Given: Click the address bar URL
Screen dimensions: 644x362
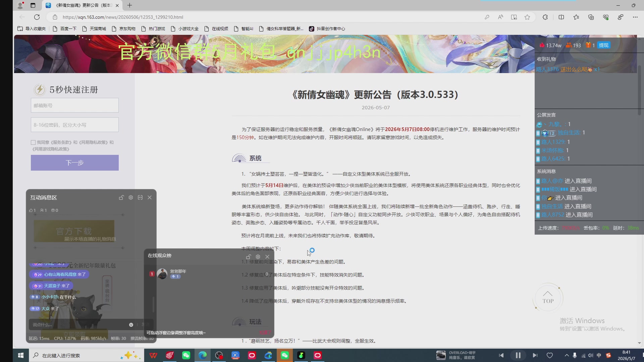Looking at the screenshot, I should (123, 17).
